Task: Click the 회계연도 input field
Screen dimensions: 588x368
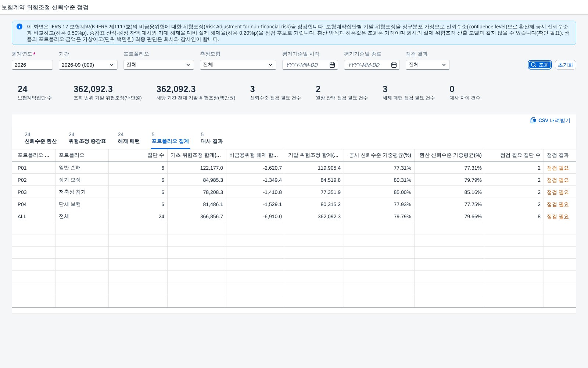Action: coord(32,65)
